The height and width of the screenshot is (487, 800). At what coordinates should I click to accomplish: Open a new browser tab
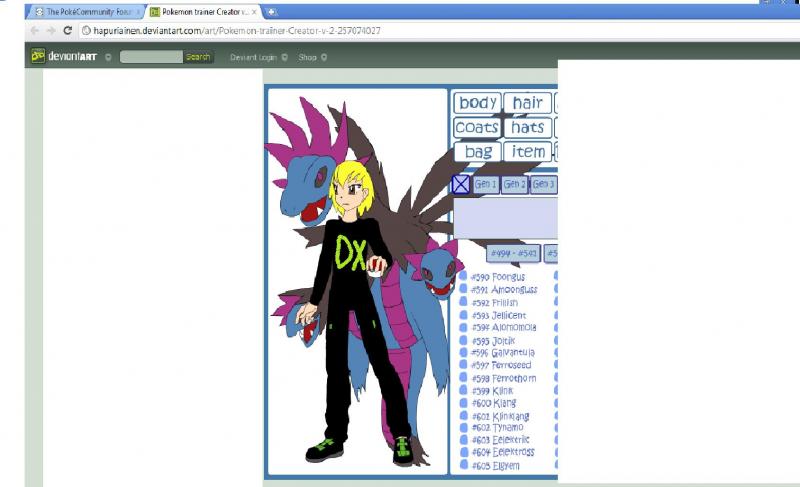(272, 12)
